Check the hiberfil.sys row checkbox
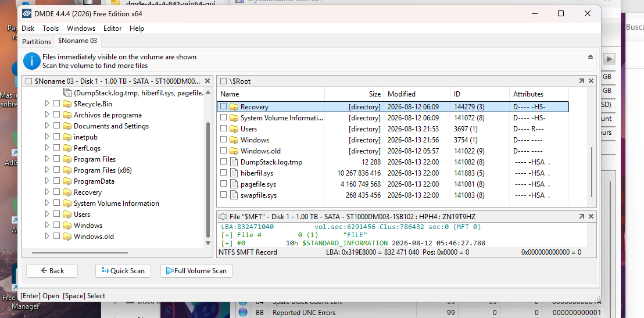The height and width of the screenshot is (318, 644). click(223, 173)
